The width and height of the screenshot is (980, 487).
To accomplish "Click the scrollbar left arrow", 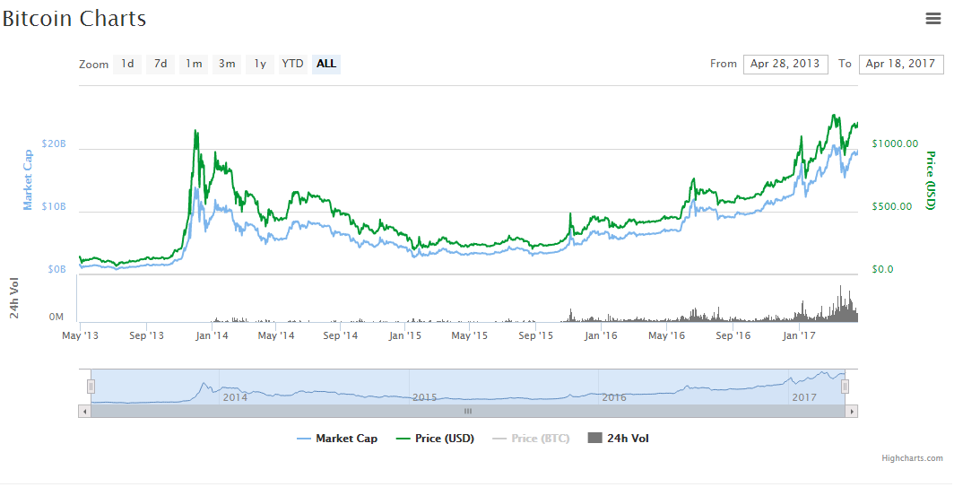I will tap(85, 411).
